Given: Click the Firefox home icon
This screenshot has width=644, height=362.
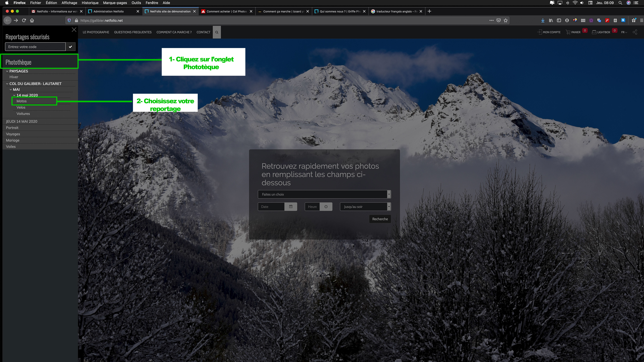Looking at the screenshot, I should tap(32, 21).
